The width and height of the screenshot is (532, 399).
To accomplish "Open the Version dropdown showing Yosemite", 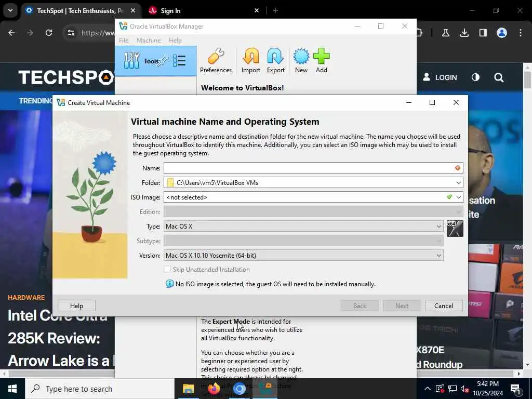I will click(x=303, y=256).
